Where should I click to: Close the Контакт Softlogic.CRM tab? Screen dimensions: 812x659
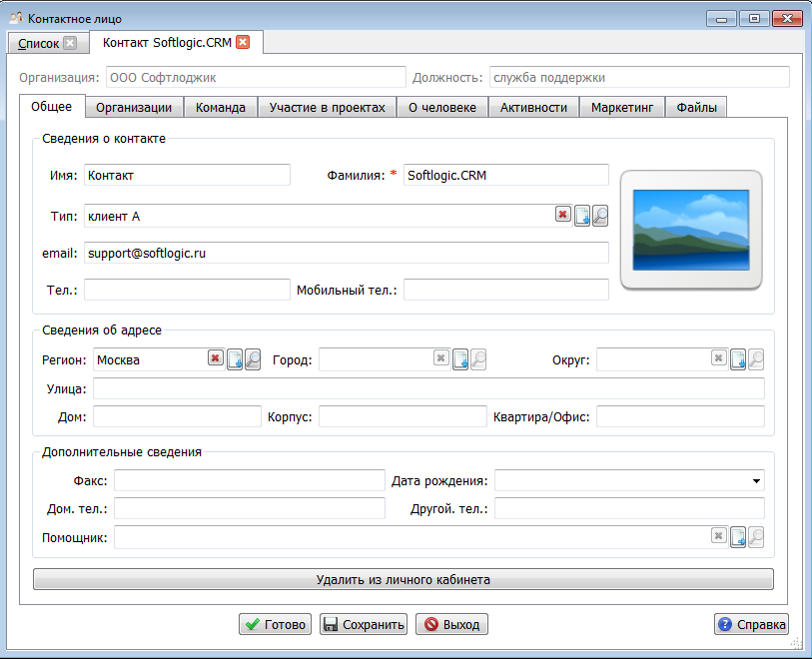click(243, 42)
